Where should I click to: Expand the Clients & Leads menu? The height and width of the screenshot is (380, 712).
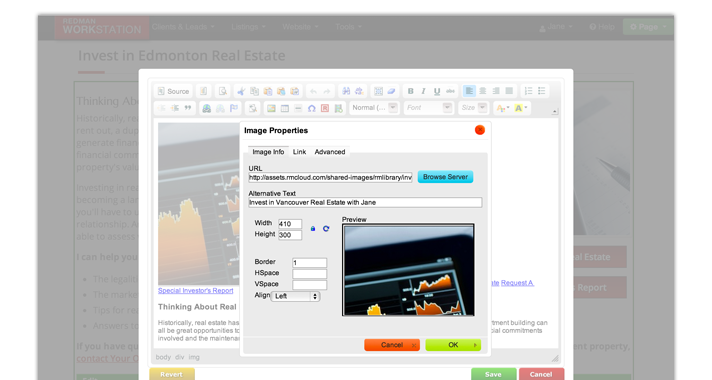click(183, 27)
